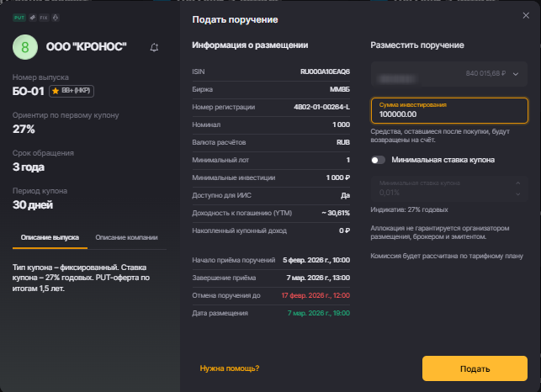Click the flame badge icon after FIX
Image resolution: width=541 pixels, height=392 pixels.
56,17
